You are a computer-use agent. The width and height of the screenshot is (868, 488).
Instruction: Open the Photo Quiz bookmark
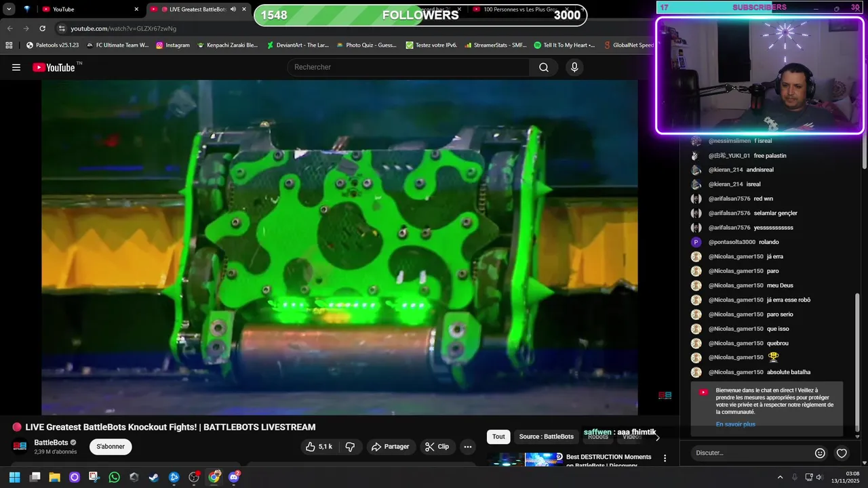point(366,45)
